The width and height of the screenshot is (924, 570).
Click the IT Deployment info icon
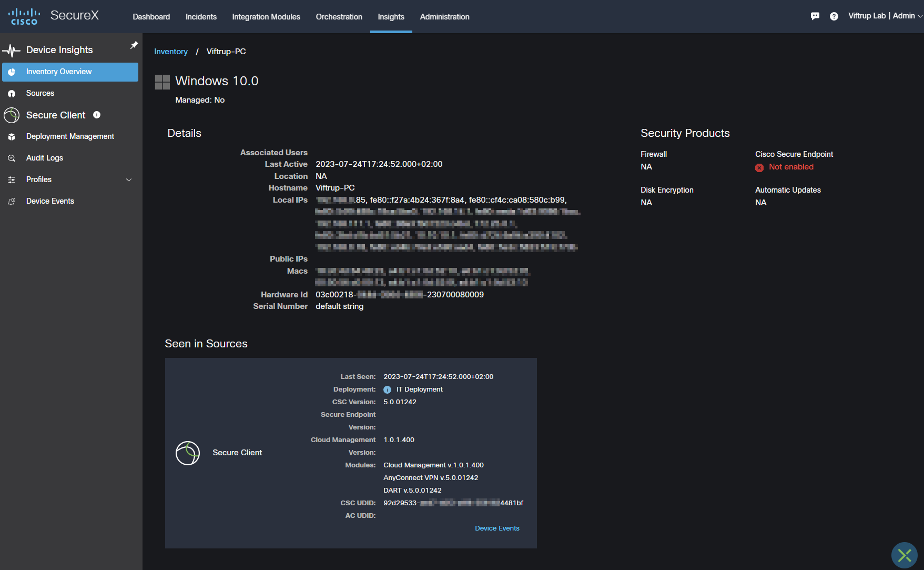click(387, 389)
